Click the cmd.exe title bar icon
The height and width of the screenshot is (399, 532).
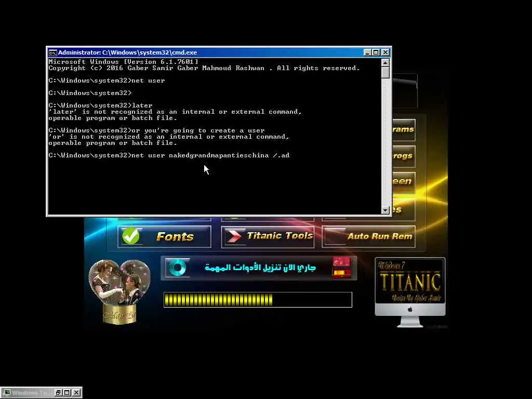pyautogui.click(x=52, y=52)
